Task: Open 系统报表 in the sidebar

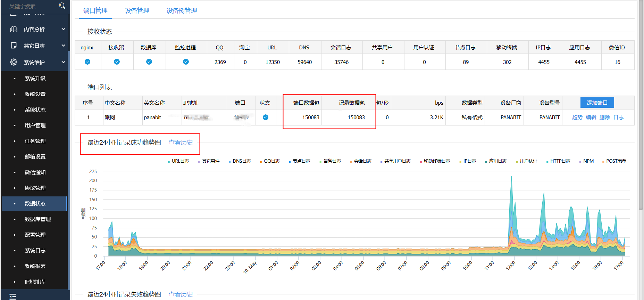Action: (x=35, y=266)
